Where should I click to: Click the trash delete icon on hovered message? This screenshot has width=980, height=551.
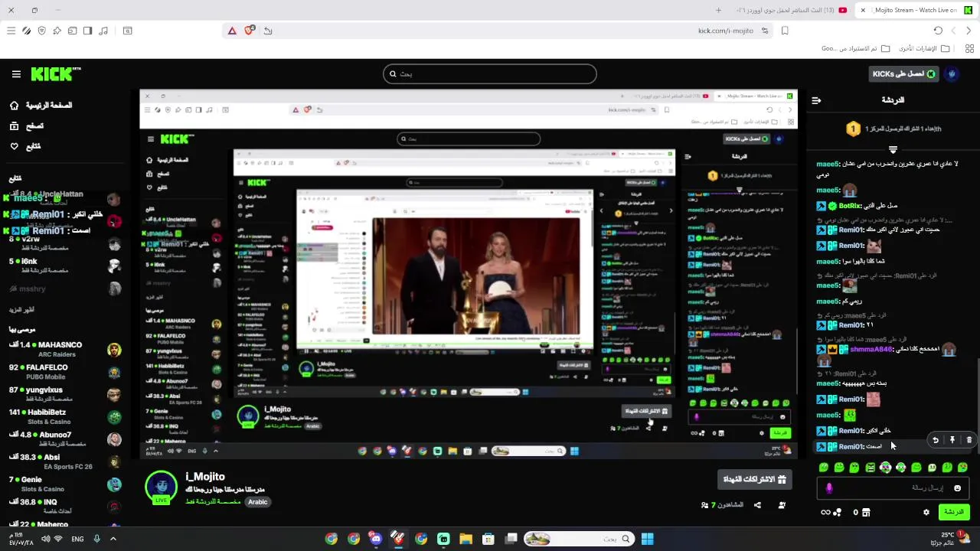click(969, 440)
